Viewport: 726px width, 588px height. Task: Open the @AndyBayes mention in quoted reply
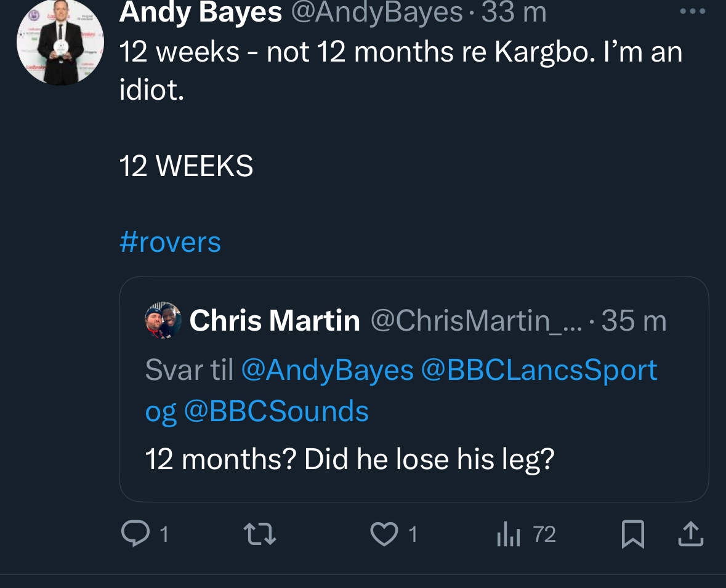tap(327, 370)
